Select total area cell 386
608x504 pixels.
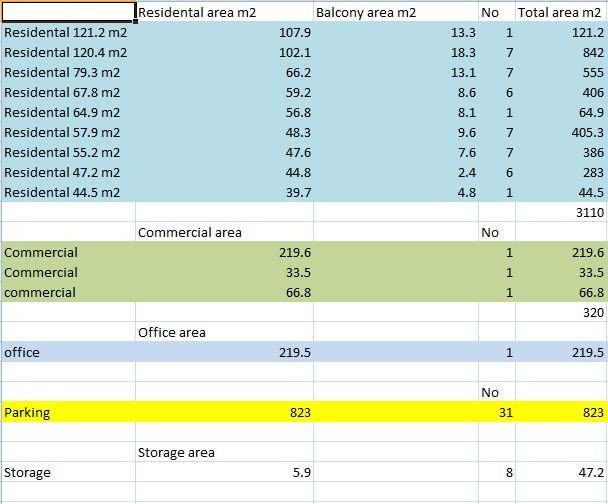click(561, 152)
